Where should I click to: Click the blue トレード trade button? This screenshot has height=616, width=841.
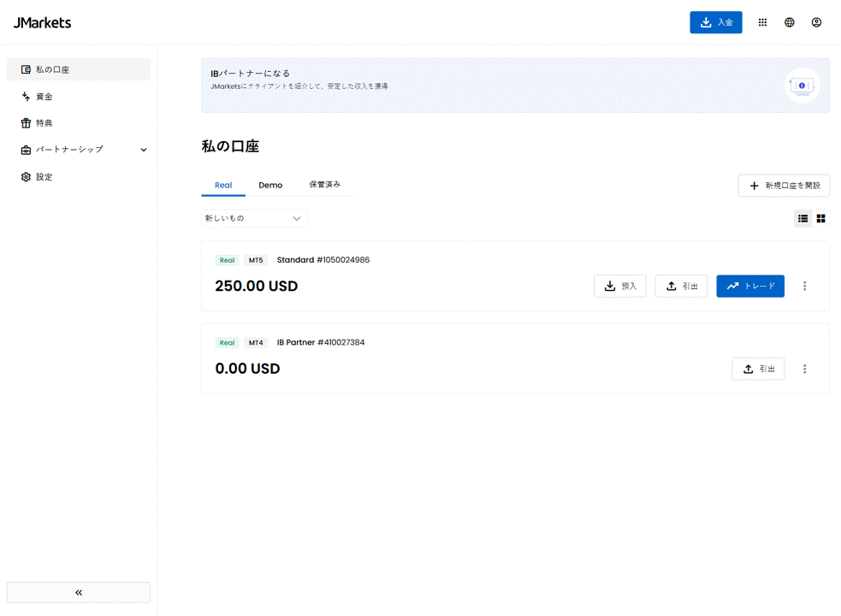(749, 286)
